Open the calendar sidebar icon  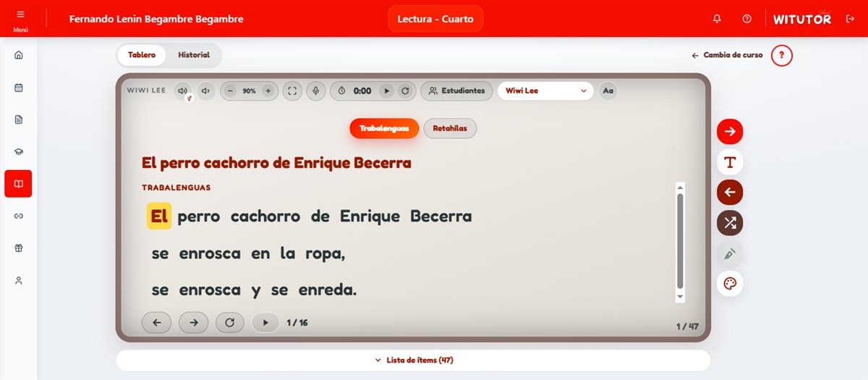tap(19, 88)
